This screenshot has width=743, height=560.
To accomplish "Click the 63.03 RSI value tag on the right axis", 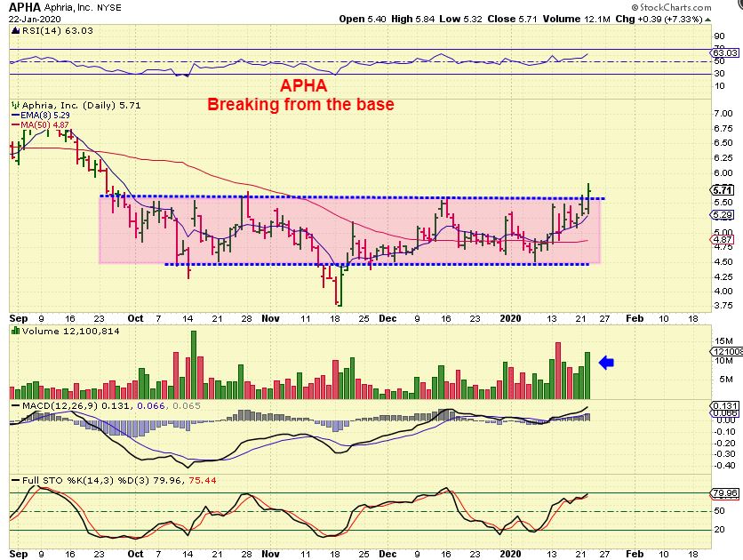I will coord(725,52).
